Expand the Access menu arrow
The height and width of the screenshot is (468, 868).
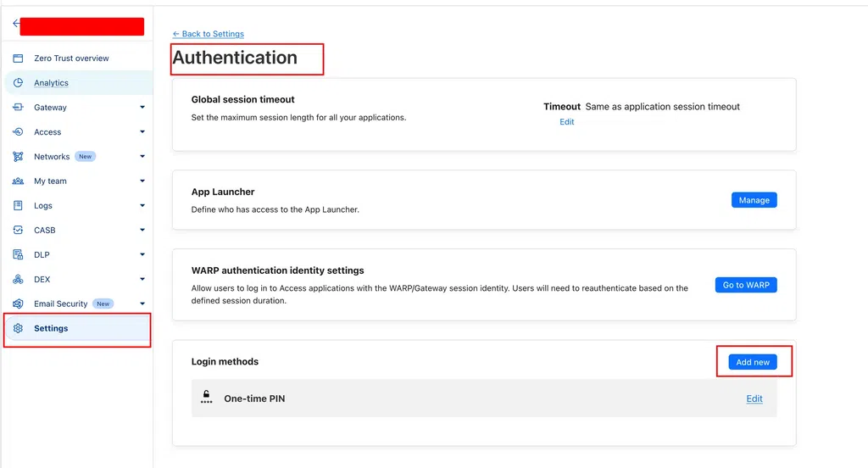(x=142, y=131)
